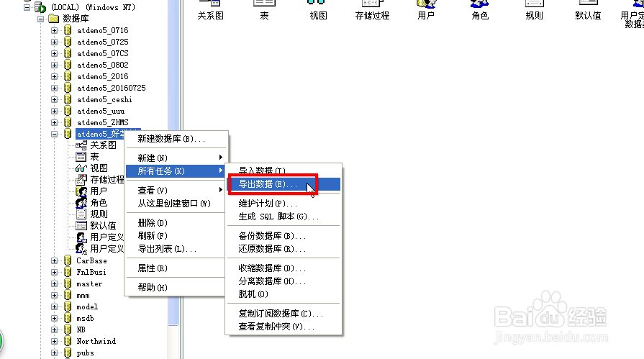Collapse the 数据库 folder node
The width and height of the screenshot is (644, 359).
point(41,19)
